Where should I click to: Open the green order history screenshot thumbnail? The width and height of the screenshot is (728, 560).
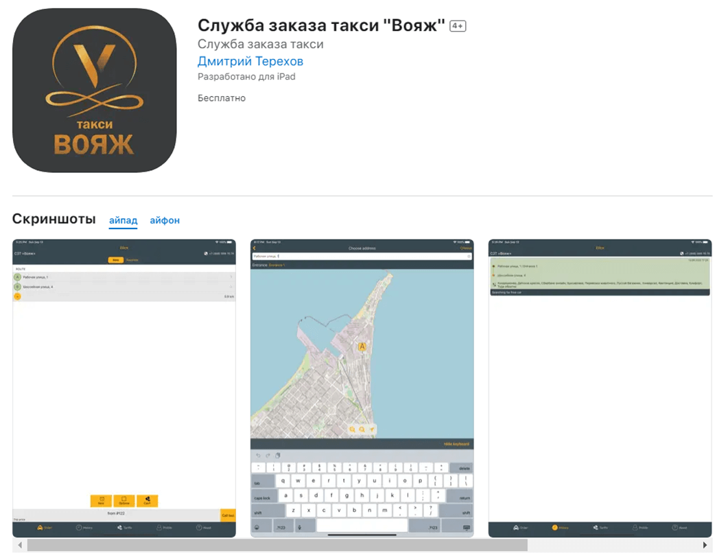coord(600,388)
